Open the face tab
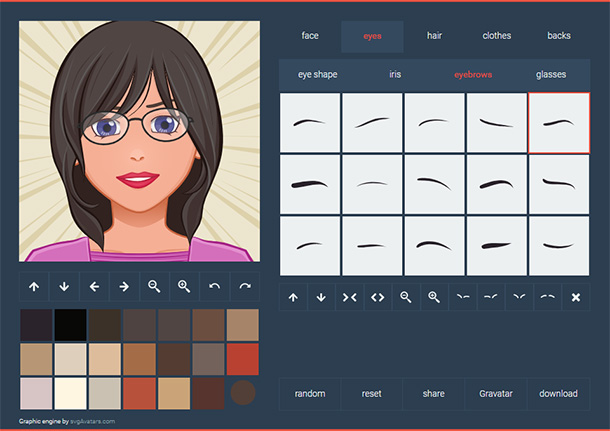Viewport: 610px width, 431px height. click(x=310, y=36)
